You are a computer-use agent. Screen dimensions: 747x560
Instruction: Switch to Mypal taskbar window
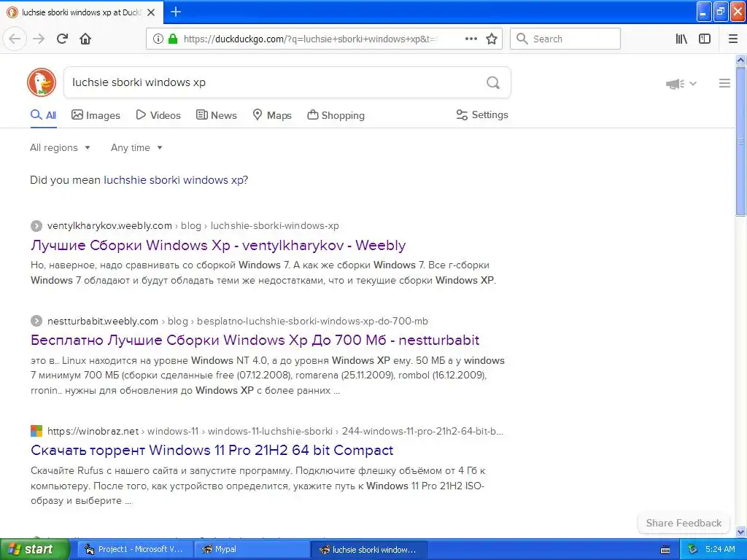[252, 550]
